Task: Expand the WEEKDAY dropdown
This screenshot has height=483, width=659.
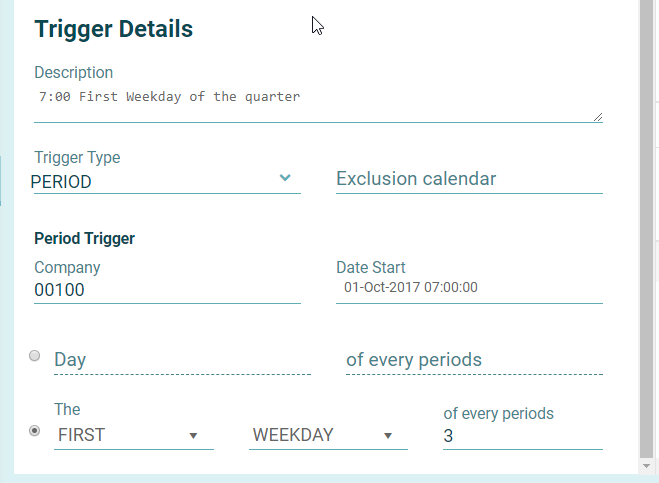Action: (328, 436)
